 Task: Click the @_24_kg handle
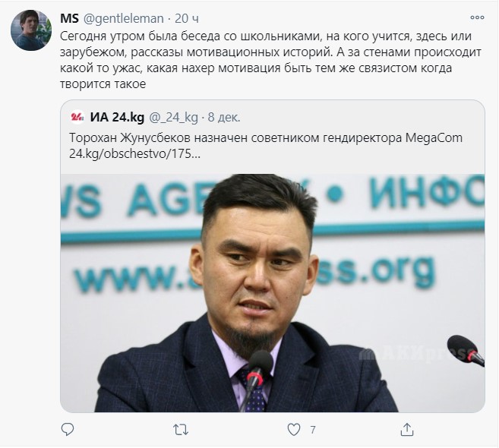(174, 118)
